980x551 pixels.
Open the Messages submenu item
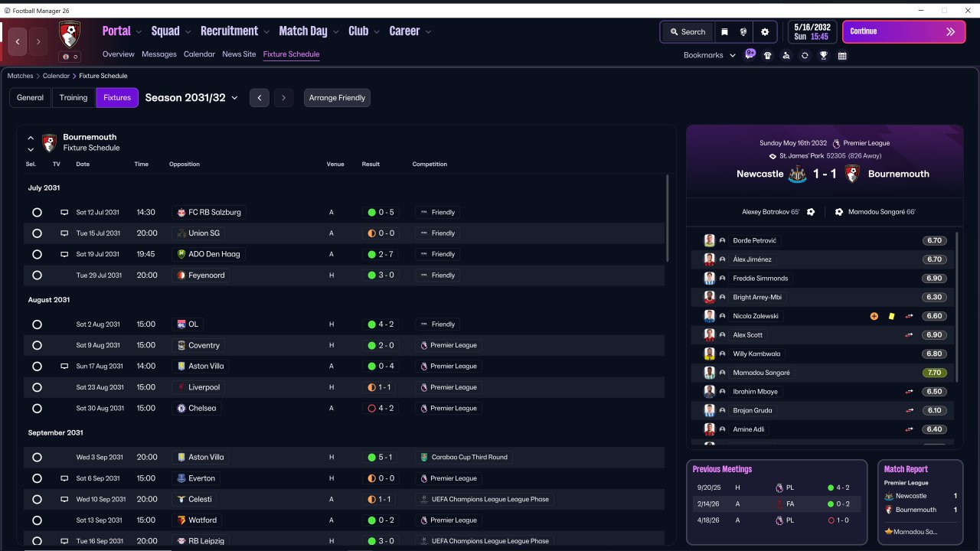(x=159, y=54)
